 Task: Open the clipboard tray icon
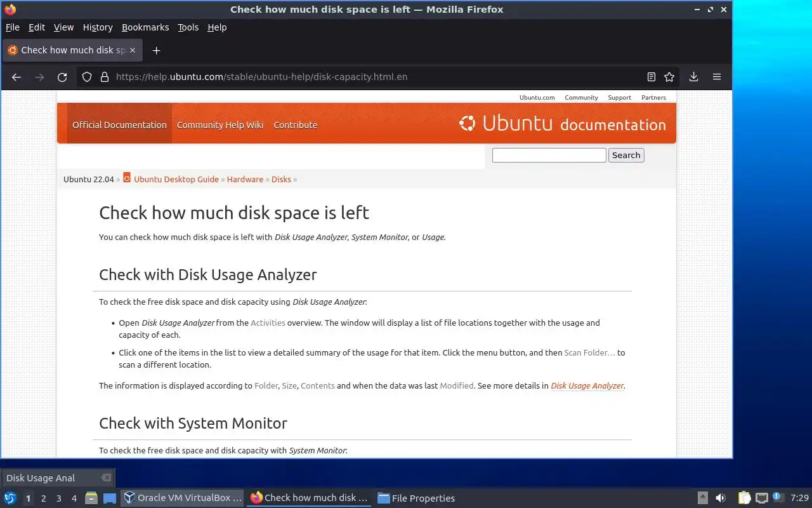[745, 498]
